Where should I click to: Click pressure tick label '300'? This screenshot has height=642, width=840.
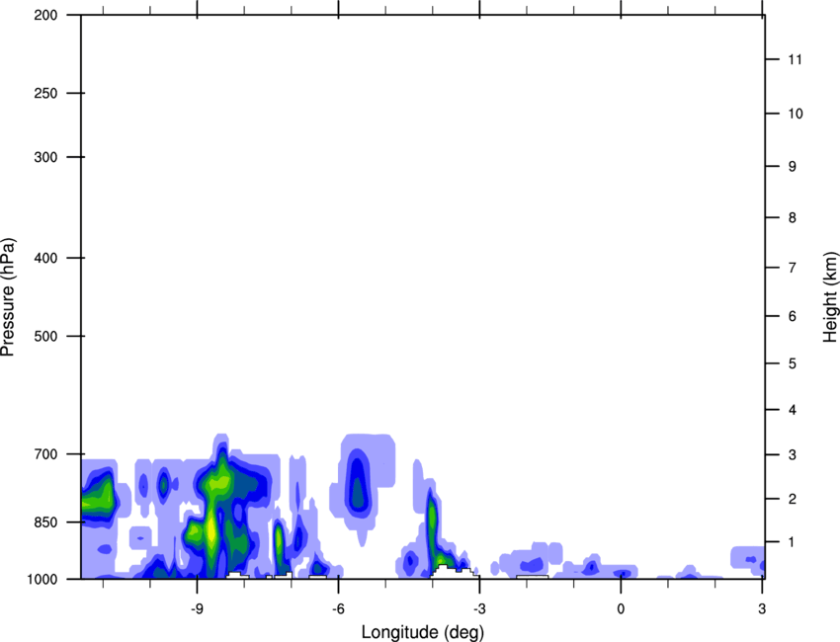[x=45, y=157]
